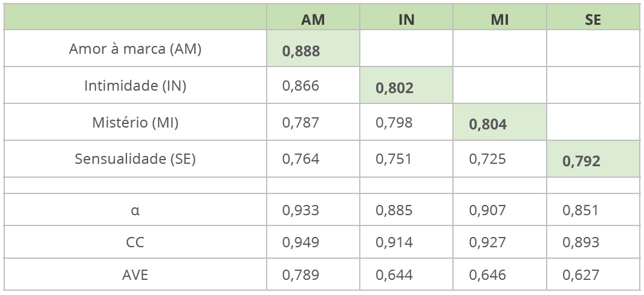Click the α row label
Image resolution: width=644 pixels, height=295 pixels.
[x=135, y=210]
